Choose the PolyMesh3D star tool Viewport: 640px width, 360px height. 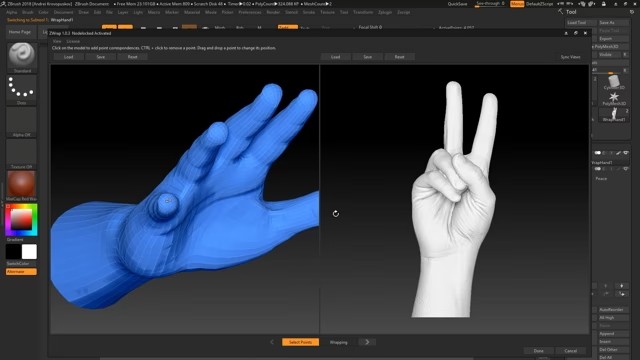click(x=613, y=98)
